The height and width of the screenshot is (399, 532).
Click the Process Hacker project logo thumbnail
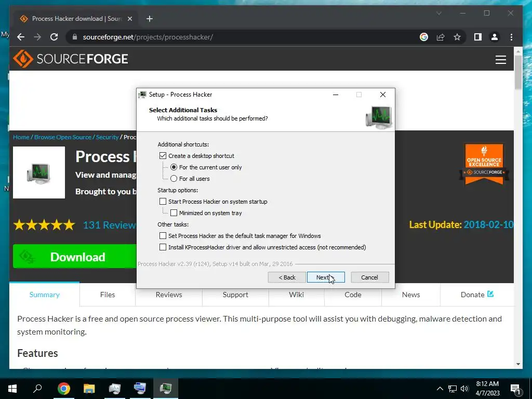pyautogui.click(x=39, y=172)
